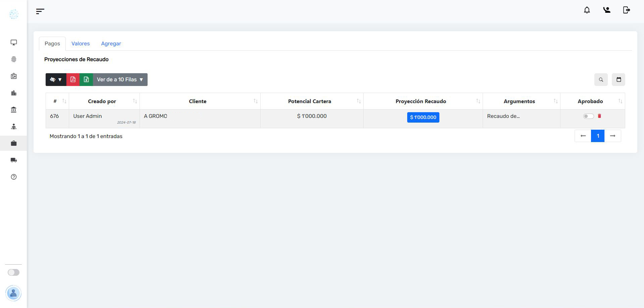Open the truck icon in sidebar

coord(14,160)
